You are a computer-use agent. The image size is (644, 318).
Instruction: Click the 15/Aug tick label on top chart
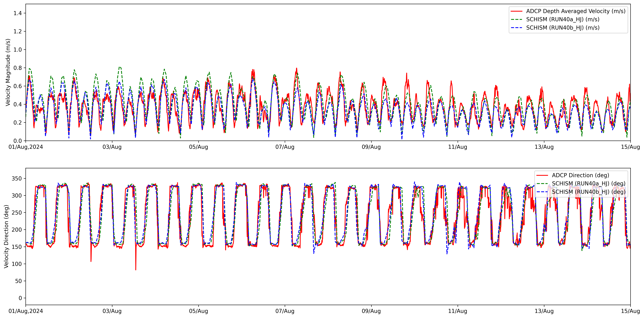630,147
